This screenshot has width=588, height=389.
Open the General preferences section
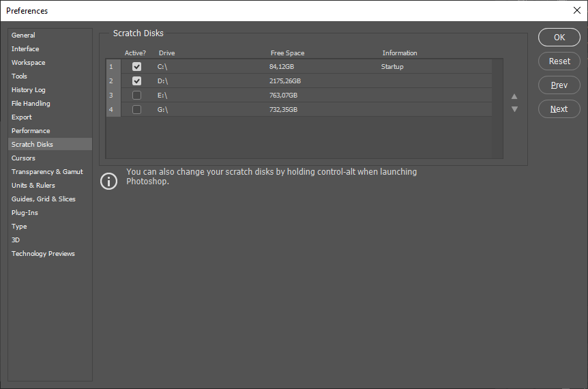(50, 35)
